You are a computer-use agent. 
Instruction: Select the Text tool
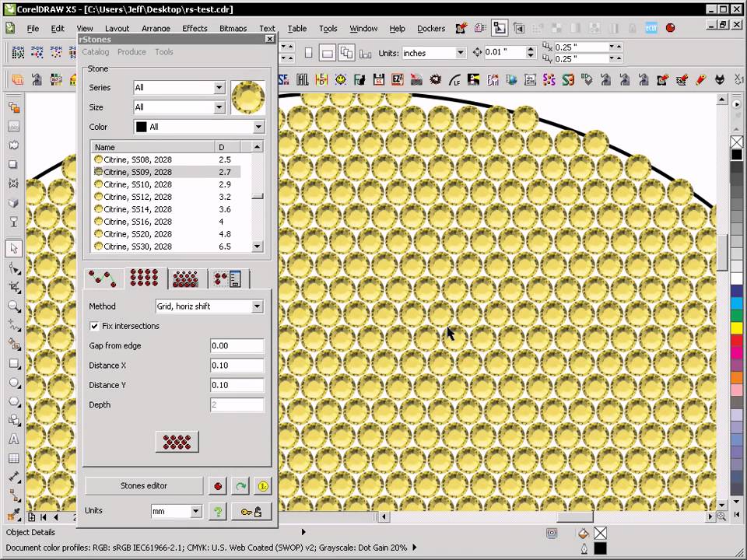click(x=14, y=439)
